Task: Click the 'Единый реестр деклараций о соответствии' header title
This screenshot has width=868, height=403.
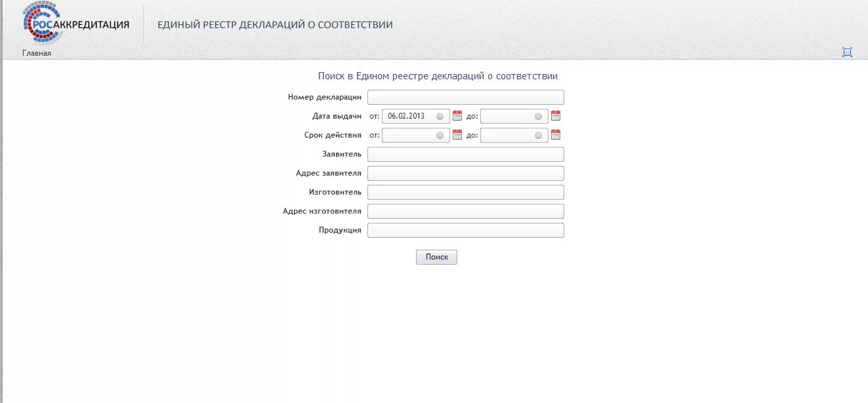Action: (275, 25)
